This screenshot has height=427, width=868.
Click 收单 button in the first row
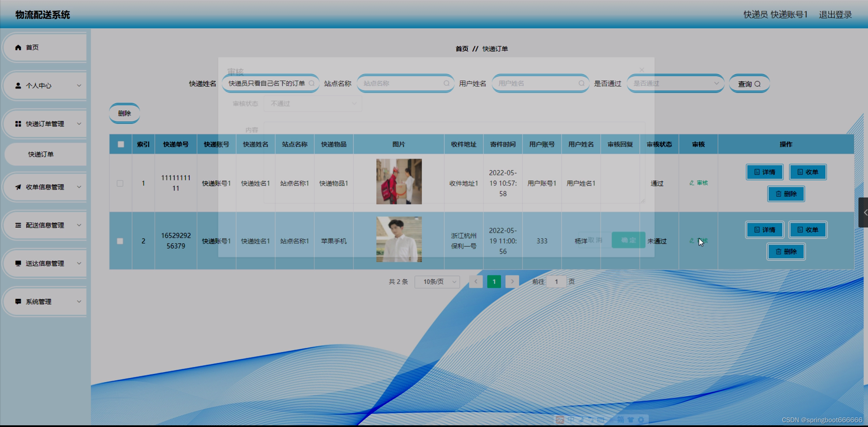pyautogui.click(x=808, y=172)
